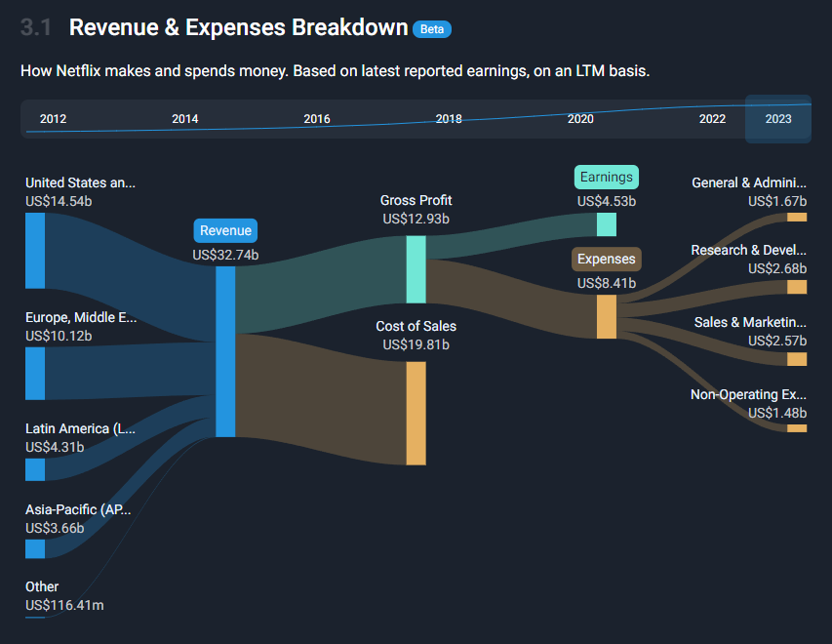The height and width of the screenshot is (644, 832).
Task: Click the highlighted 2023 timeline selector
Action: click(x=778, y=119)
